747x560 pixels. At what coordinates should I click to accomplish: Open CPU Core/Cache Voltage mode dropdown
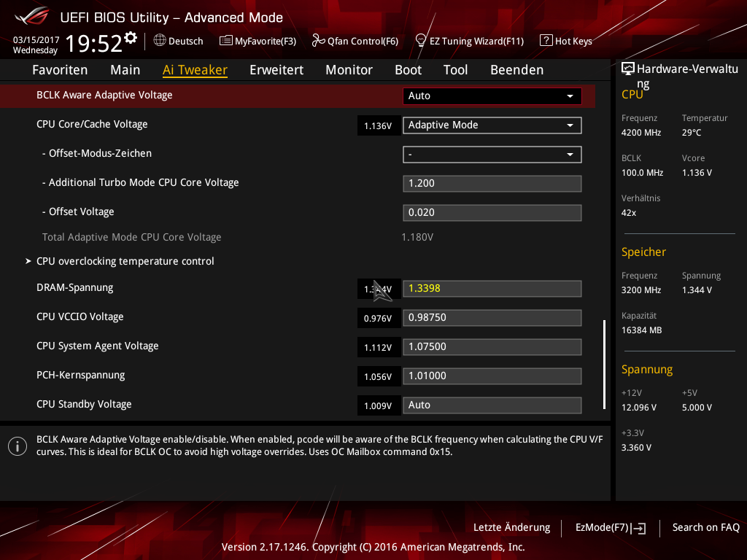492,125
